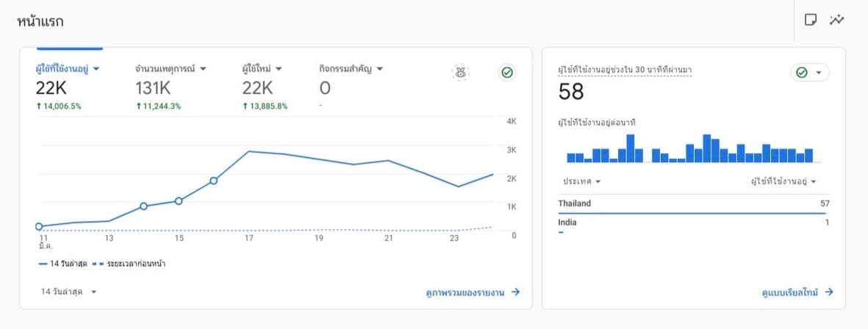Click the ดูภาพรวมของรายงาน link

pyautogui.click(x=473, y=292)
